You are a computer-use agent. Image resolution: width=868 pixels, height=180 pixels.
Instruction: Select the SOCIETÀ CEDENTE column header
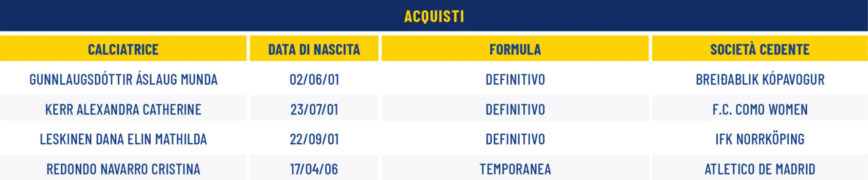tap(759, 49)
